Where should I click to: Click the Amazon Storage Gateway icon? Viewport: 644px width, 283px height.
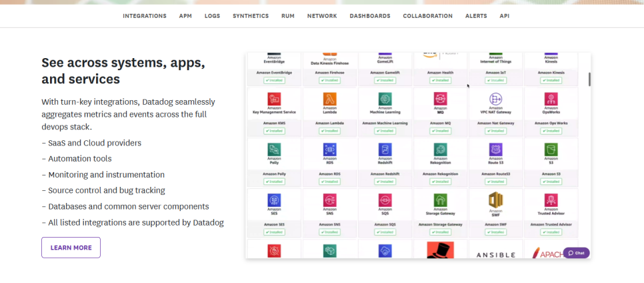[440, 200]
